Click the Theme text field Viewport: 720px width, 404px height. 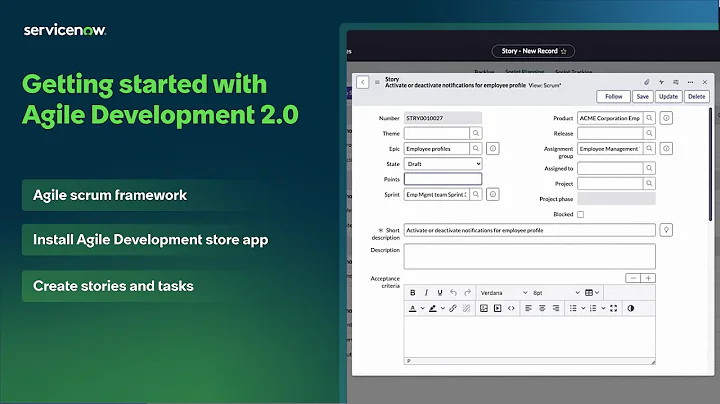(437, 133)
